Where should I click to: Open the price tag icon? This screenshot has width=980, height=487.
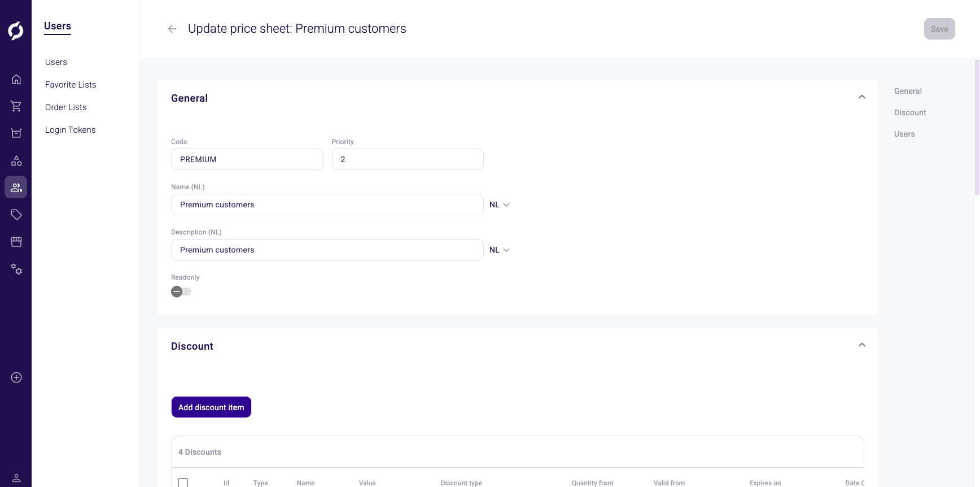(16, 215)
